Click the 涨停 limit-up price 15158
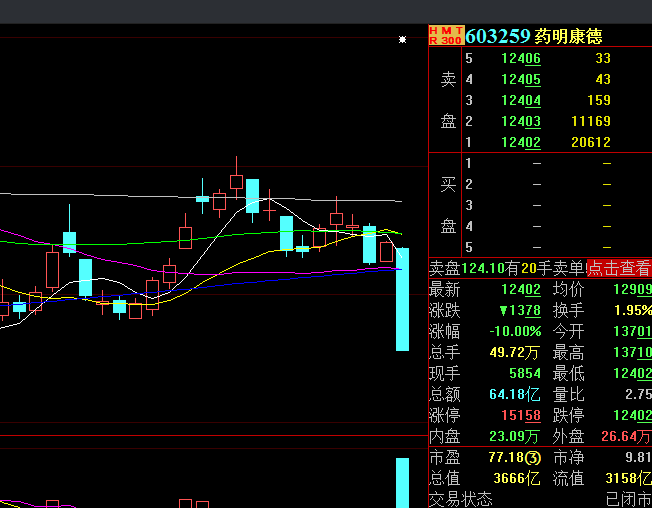This screenshot has width=653, height=508. click(x=521, y=415)
